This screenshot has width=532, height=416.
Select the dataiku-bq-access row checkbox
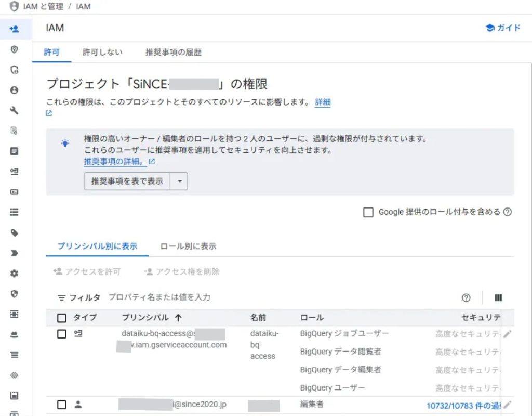[x=62, y=334]
